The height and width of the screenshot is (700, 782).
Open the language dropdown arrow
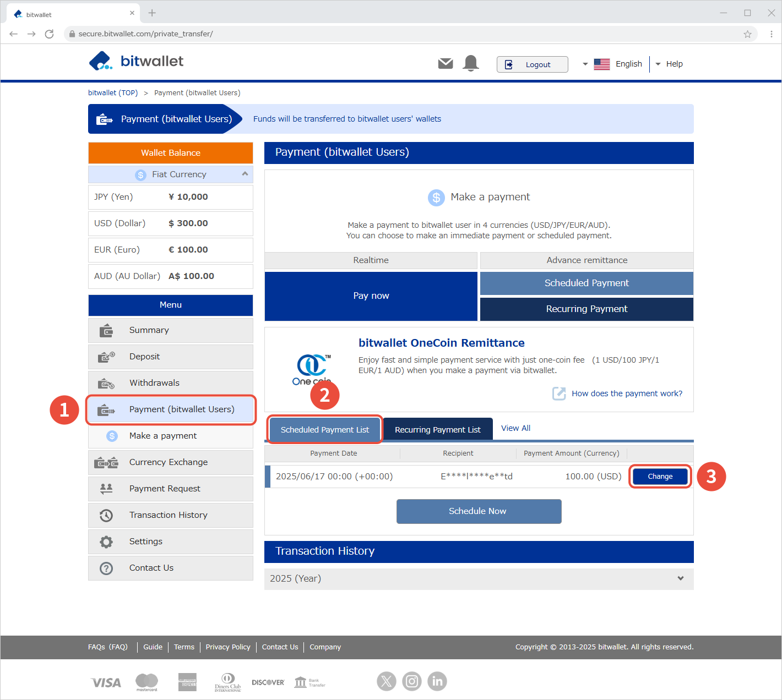(x=585, y=64)
